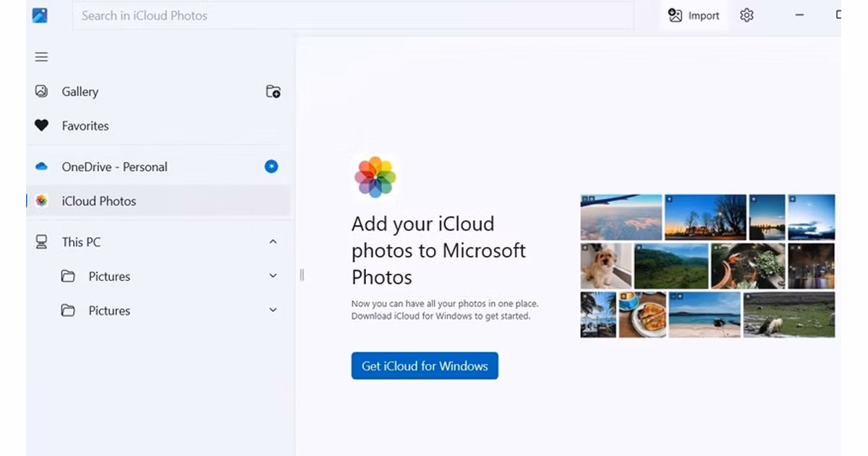
Task: Collapse the navigation pane with hamburger icon
Action: pyautogui.click(x=42, y=57)
